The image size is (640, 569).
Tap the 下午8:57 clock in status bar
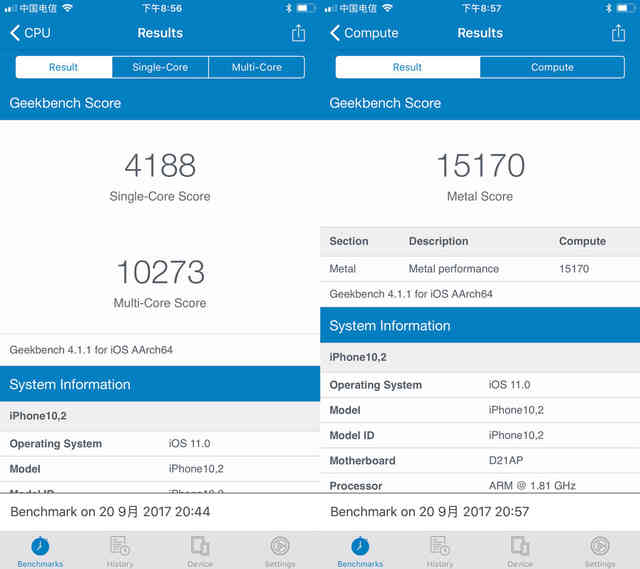(482, 8)
